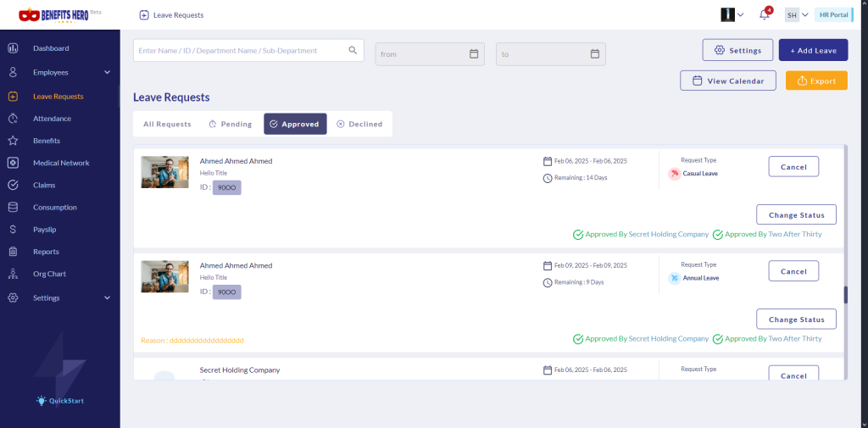
Task: Click the View Calendar button
Action: click(x=728, y=81)
